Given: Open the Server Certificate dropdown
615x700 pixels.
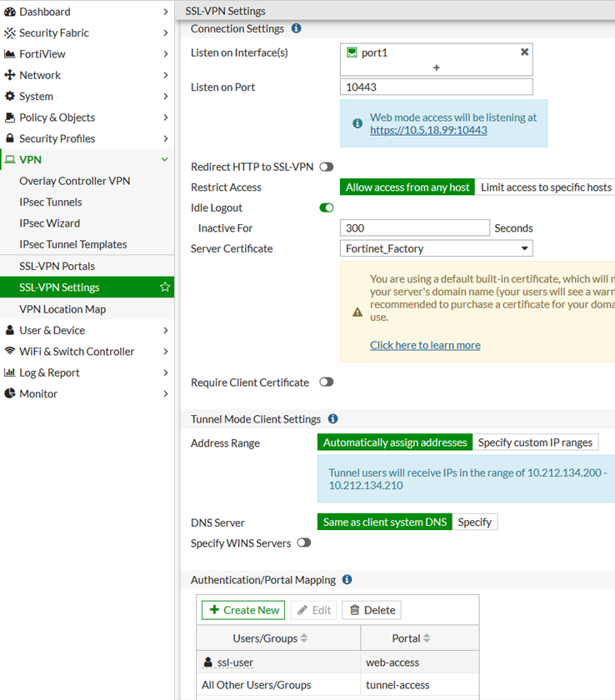Looking at the screenshot, I should point(436,248).
